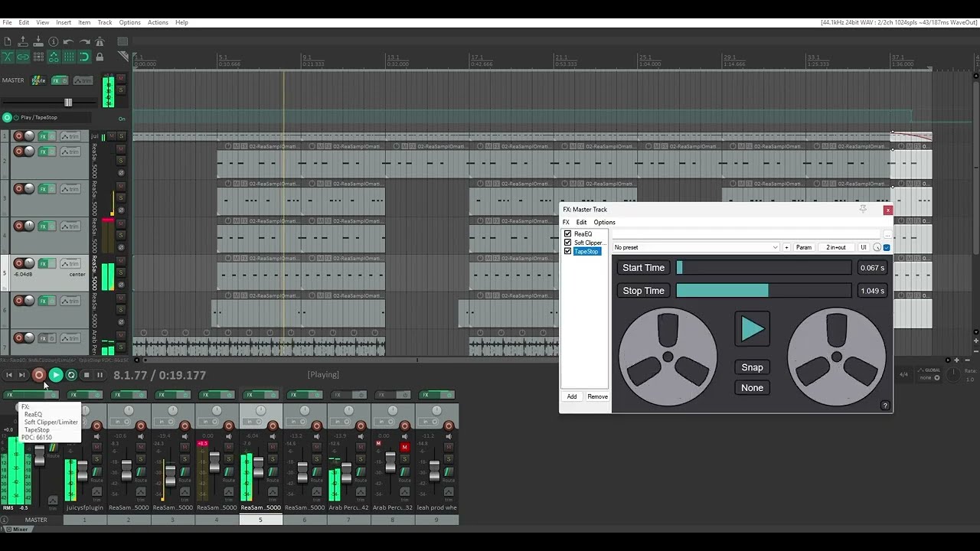Screen dimensions: 980x551
Task: Click the Snap button in TapeStop
Action: point(752,367)
